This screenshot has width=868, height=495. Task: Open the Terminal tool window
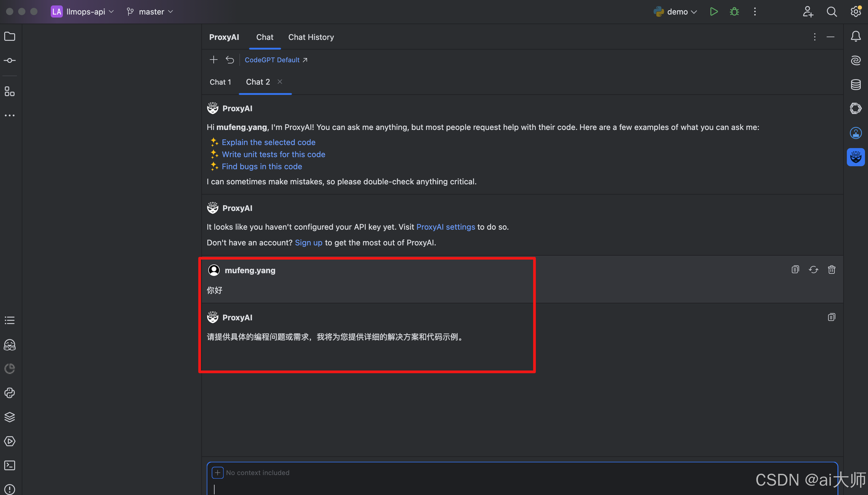[x=9, y=465]
